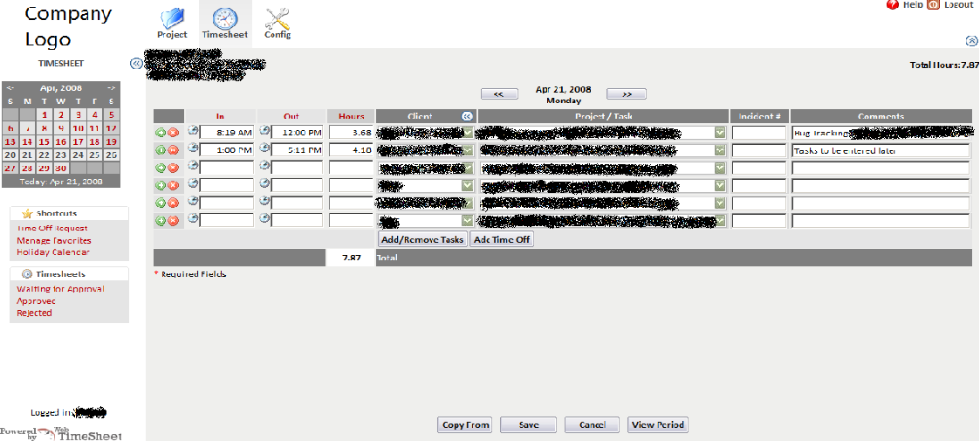Open Project/Task dropdown in third row

(x=720, y=168)
